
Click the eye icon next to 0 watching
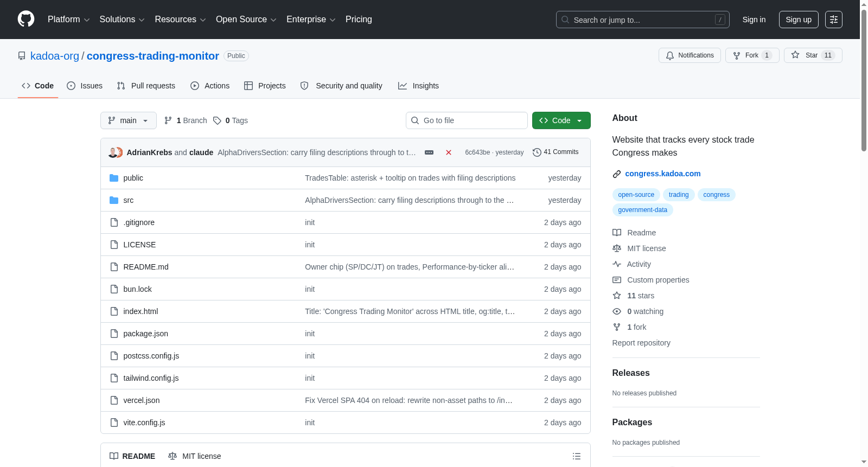point(617,311)
